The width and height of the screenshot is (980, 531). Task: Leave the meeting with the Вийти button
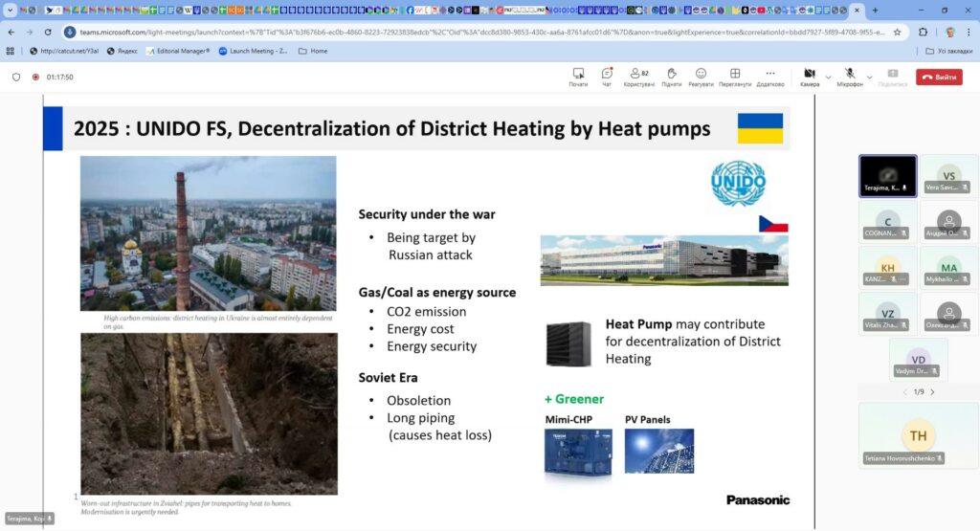pos(939,77)
